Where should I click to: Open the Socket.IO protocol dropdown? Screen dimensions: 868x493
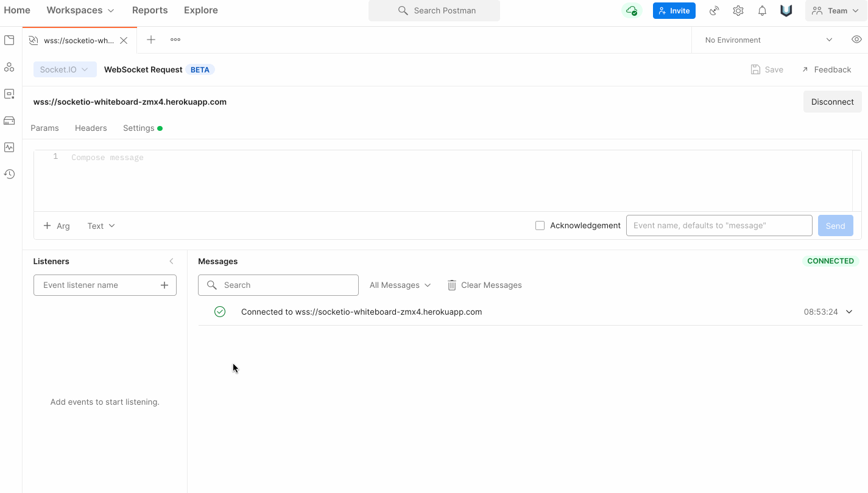pyautogui.click(x=65, y=69)
